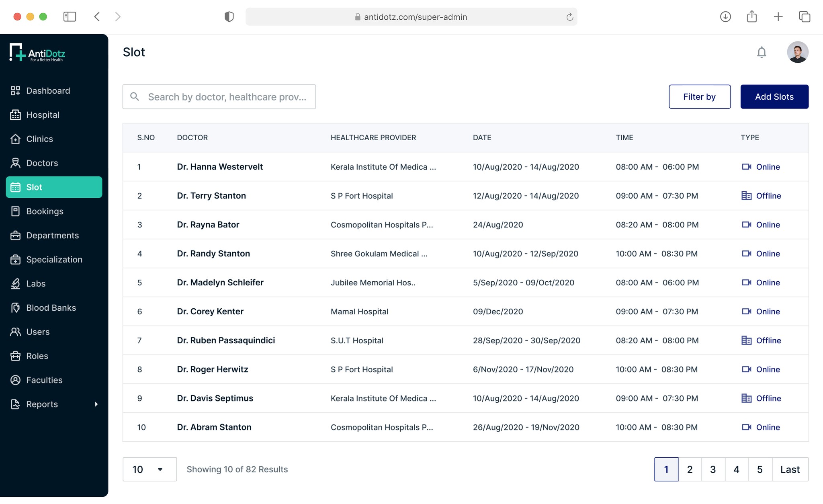
Task: Open the Blood Banks sidebar icon
Action: pyautogui.click(x=15, y=308)
